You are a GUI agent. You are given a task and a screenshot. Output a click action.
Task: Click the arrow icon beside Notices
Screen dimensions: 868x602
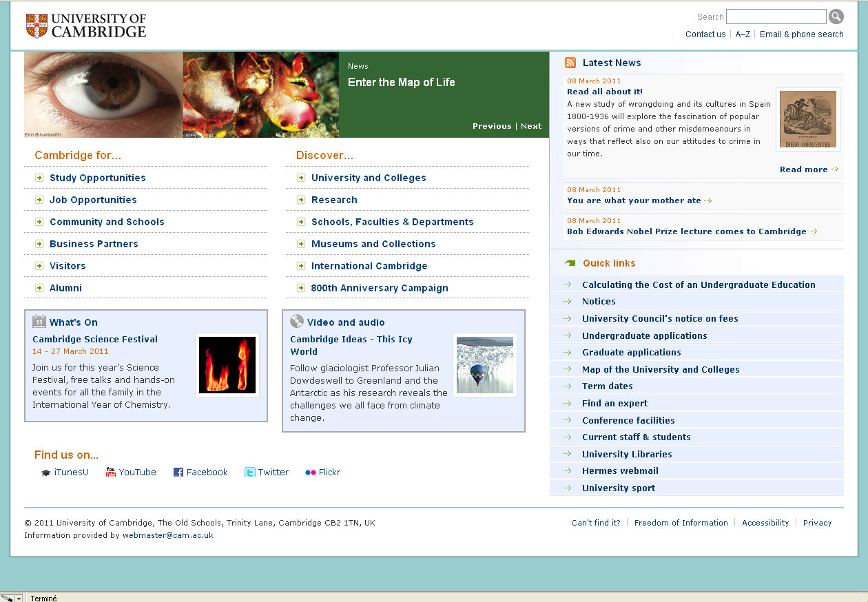[568, 302]
